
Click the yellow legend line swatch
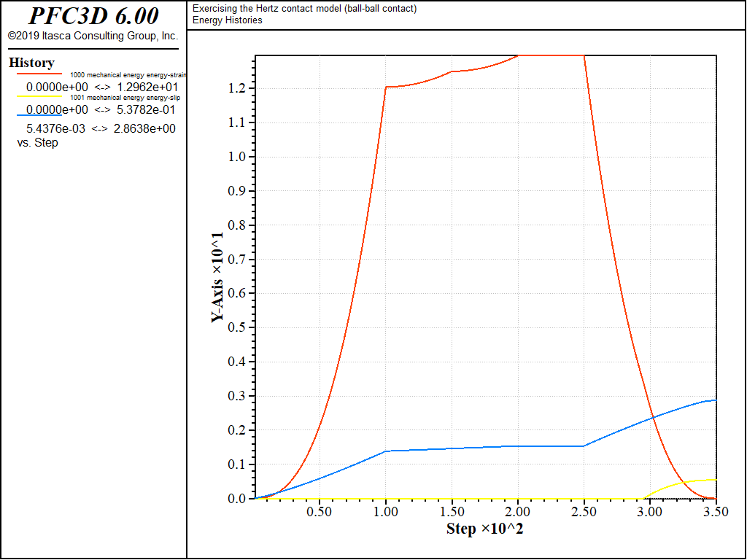coord(39,97)
